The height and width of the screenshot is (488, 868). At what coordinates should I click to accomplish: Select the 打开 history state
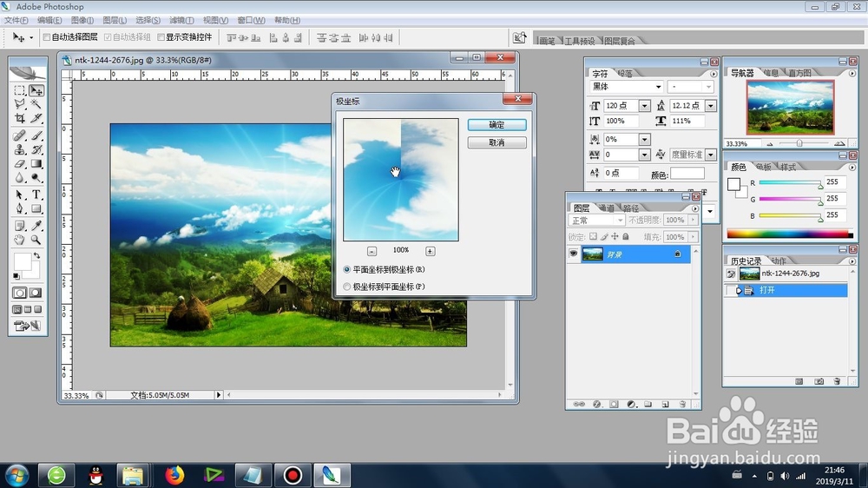click(x=786, y=290)
